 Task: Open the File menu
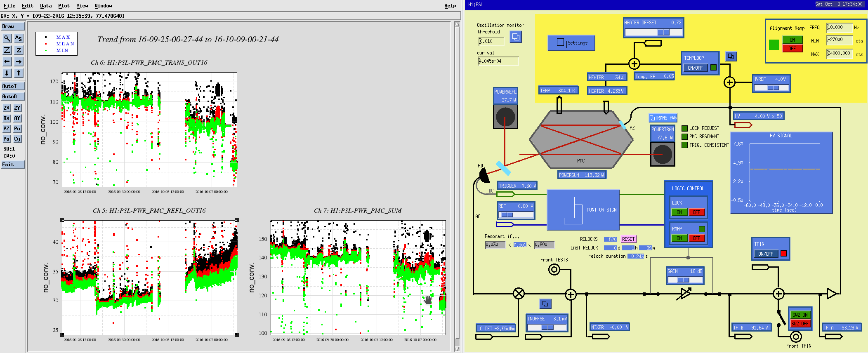(9, 6)
